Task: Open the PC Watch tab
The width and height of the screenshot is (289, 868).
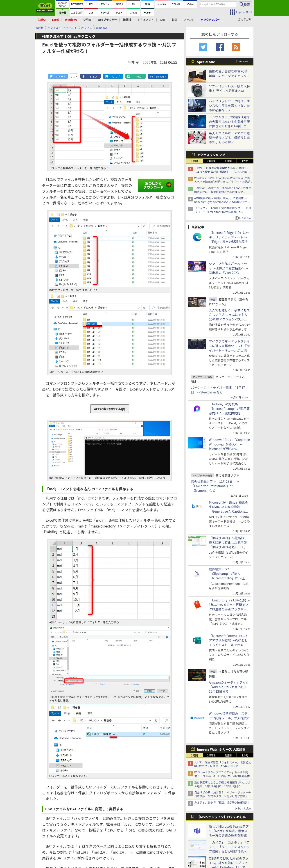Action: pyautogui.click(x=91, y=4)
